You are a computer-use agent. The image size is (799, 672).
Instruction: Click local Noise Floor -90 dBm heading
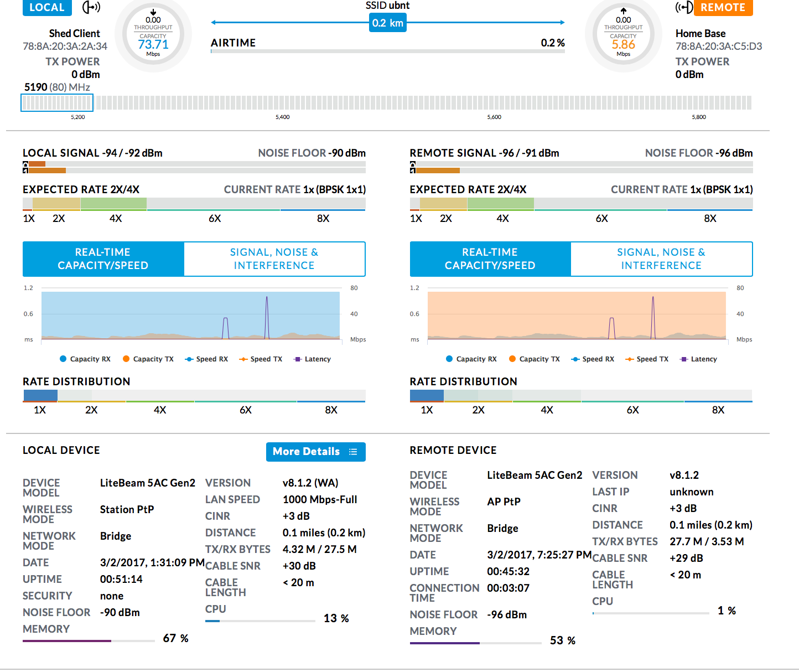[312, 153]
